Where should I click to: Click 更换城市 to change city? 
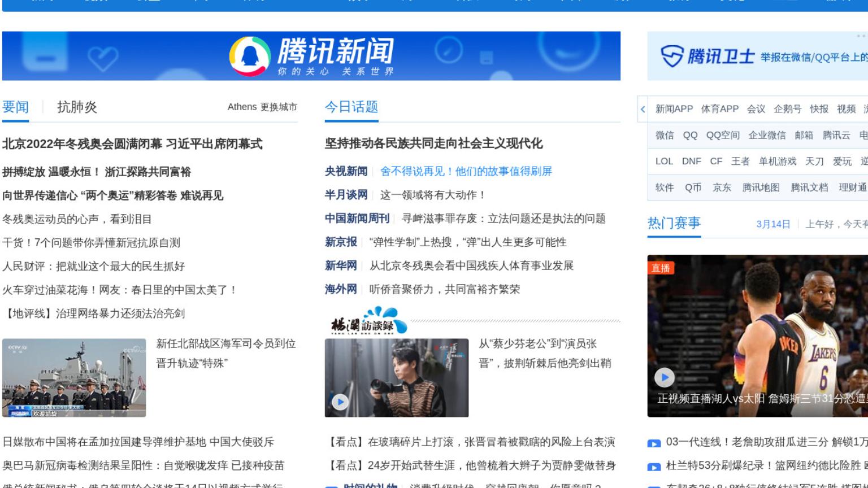[x=279, y=107]
